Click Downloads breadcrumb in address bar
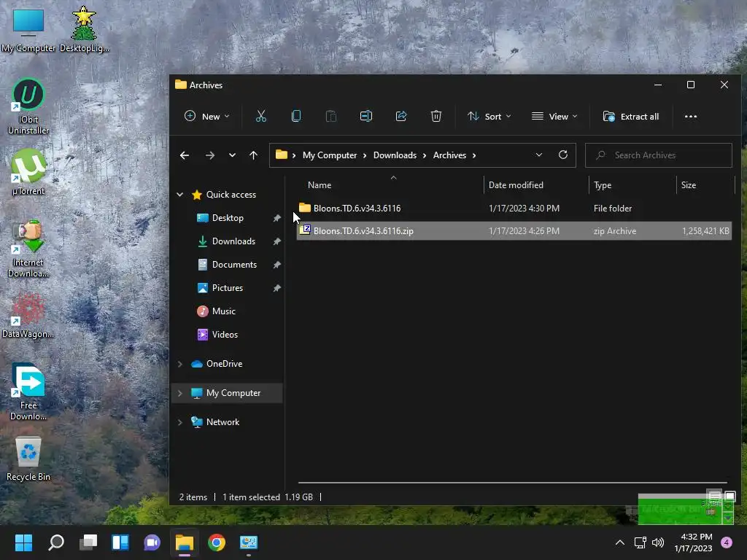This screenshot has width=747, height=560. click(395, 155)
